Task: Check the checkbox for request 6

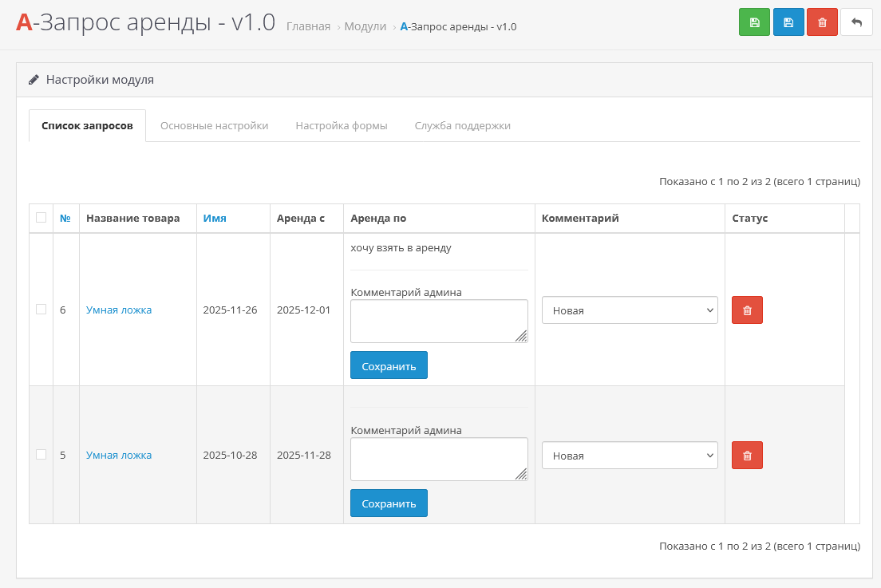Action: (x=41, y=310)
